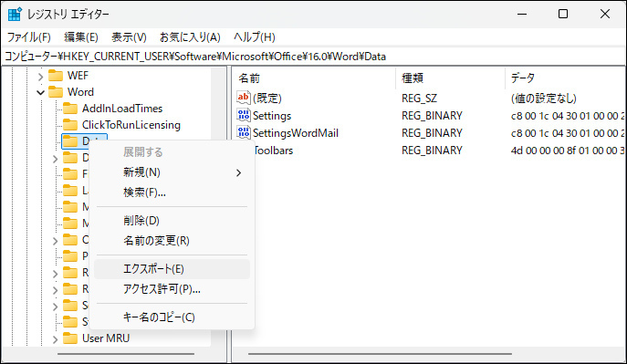
Task: Select the (既定) value name
Action: point(267,98)
